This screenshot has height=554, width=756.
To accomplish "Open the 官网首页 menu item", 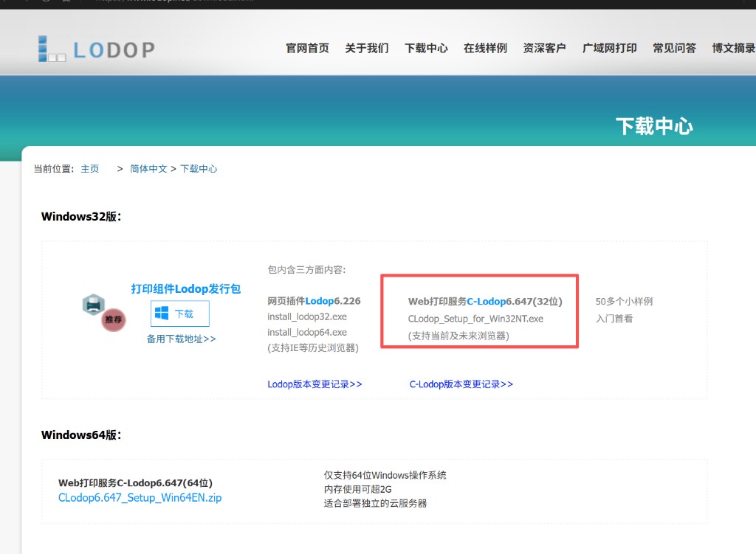I will click(307, 48).
